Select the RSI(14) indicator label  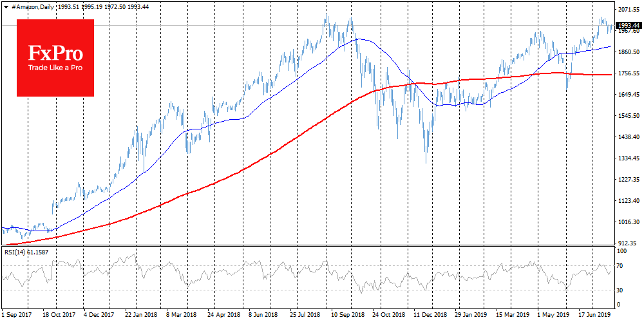[x=17, y=251]
